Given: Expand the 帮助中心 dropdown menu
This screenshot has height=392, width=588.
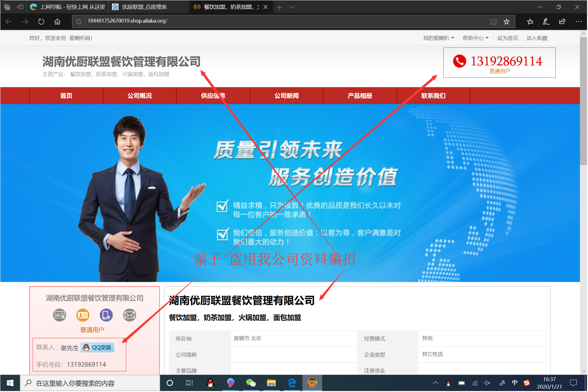Looking at the screenshot, I should point(475,38).
